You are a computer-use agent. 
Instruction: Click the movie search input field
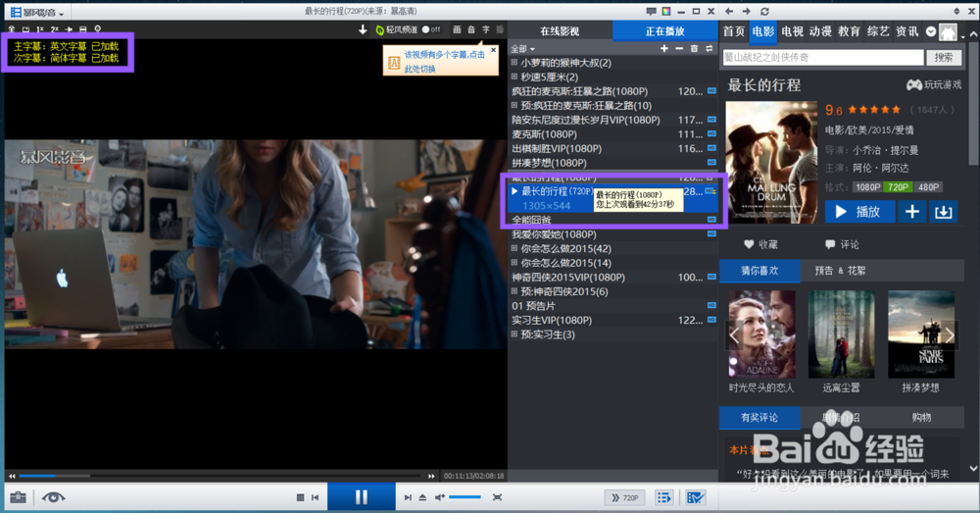[822, 58]
